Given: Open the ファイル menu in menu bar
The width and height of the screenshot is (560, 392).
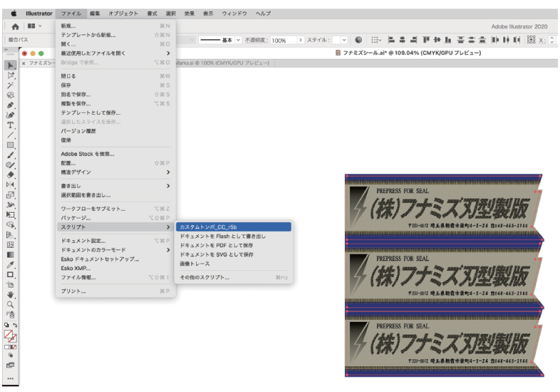Looking at the screenshot, I should click(71, 13).
